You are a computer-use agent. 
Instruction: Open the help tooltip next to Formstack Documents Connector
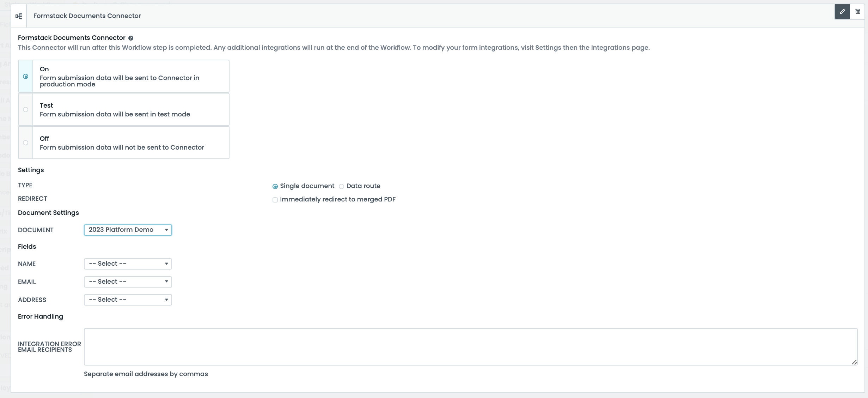pos(131,38)
